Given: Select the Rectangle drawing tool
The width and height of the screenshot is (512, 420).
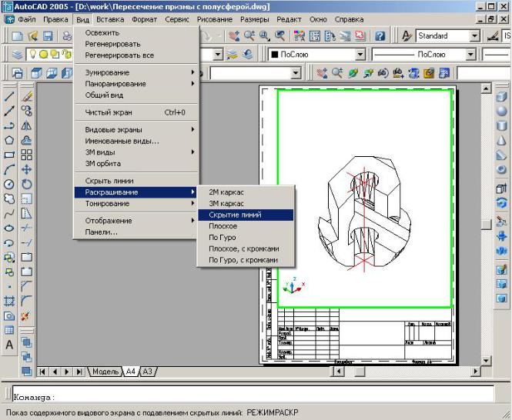Looking at the screenshot, I should tap(9, 155).
